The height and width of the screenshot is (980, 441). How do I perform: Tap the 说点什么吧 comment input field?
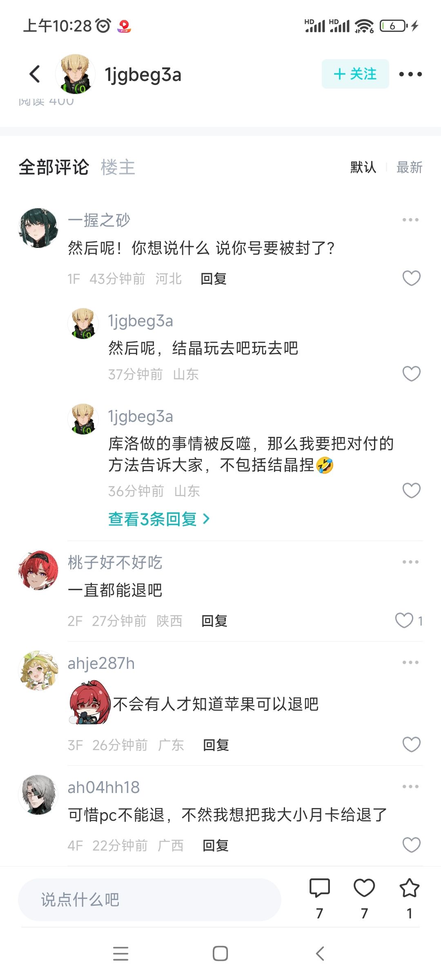[x=149, y=900]
